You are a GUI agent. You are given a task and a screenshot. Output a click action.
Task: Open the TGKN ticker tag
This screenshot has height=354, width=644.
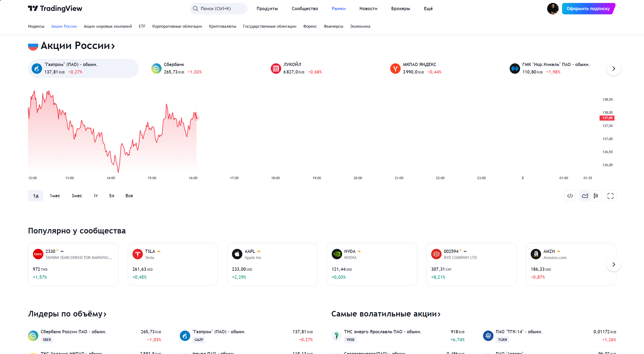coord(502,340)
